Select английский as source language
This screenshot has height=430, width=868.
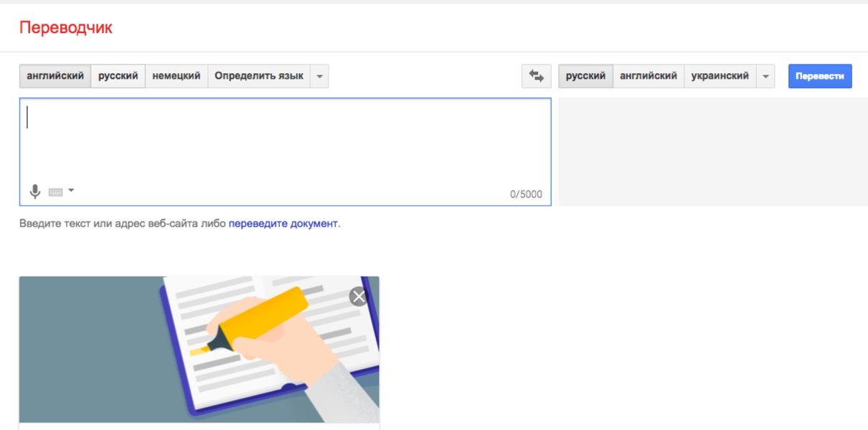[55, 76]
